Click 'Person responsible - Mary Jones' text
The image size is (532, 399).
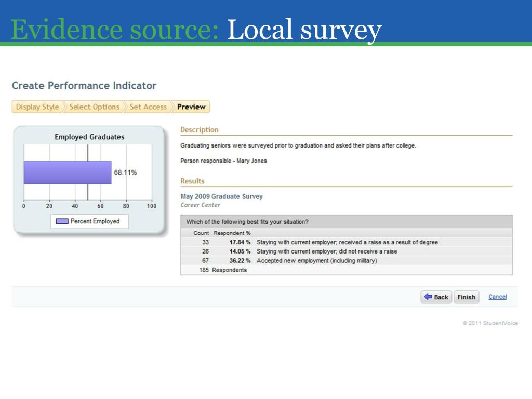pos(223,161)
